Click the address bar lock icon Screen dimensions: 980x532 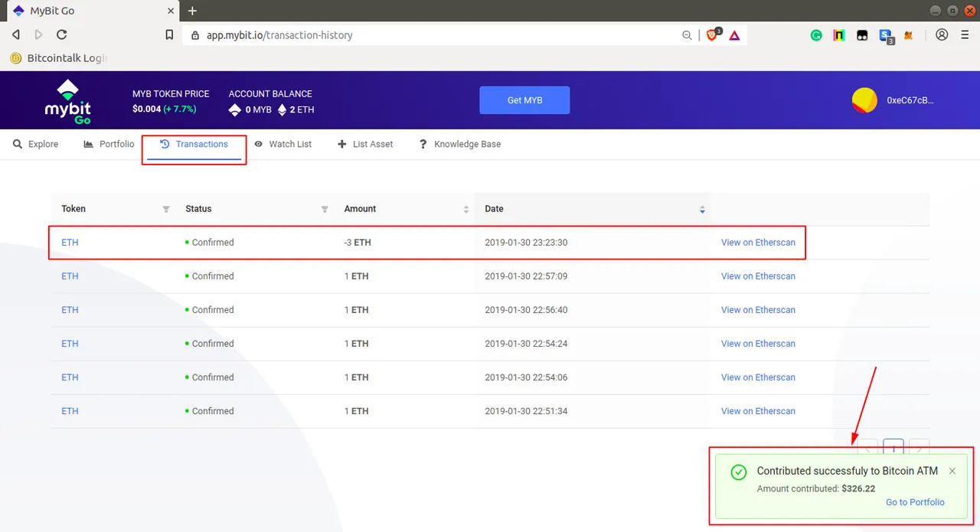[194, 35]
